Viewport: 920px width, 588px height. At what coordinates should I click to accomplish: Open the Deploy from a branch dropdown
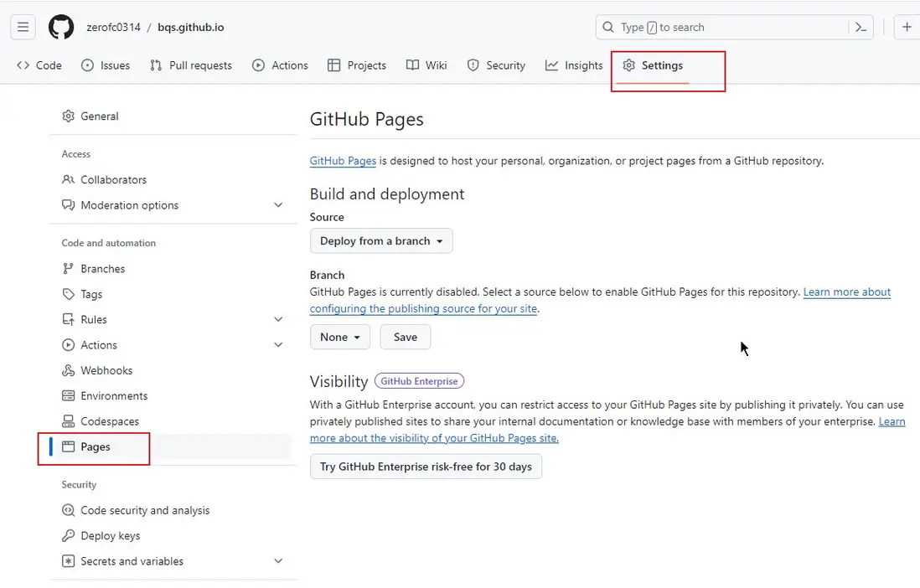(381, 241)
